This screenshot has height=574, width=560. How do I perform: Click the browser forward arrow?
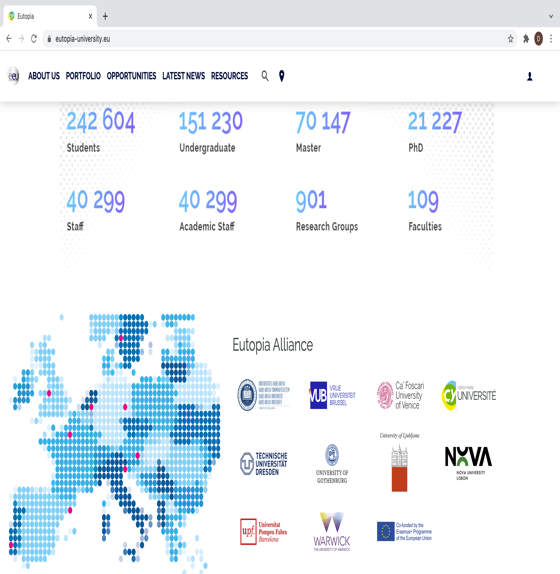(21, 38)
